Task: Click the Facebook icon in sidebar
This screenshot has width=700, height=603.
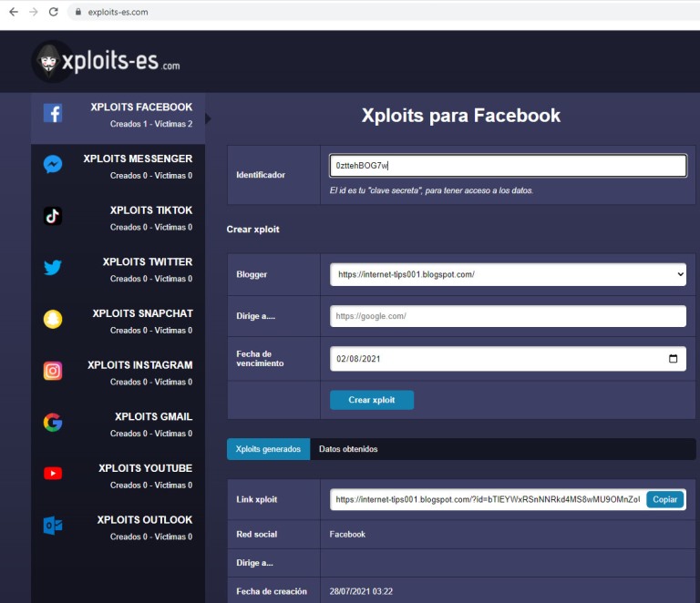Action: 53,113
